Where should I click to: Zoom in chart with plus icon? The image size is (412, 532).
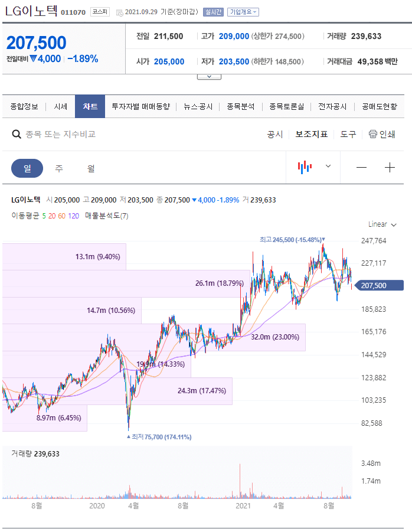(390, 167)
